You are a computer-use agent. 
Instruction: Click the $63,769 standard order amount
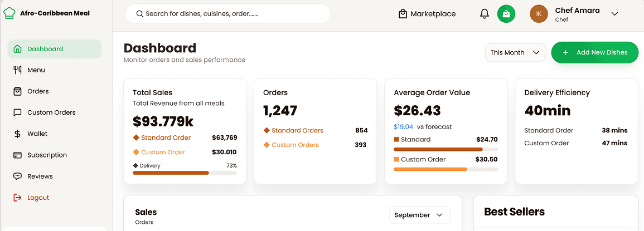coord(225,138)
